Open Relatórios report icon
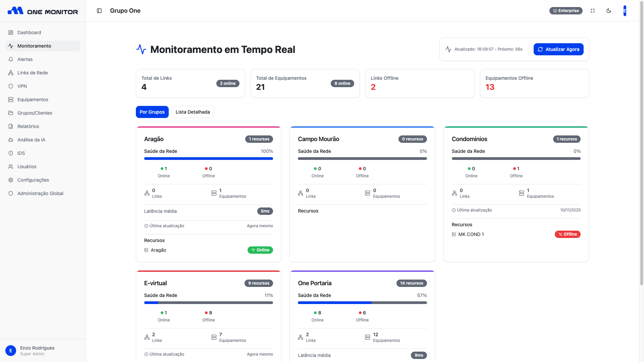Viewport: 644px width, 362px height. (11, 126)
